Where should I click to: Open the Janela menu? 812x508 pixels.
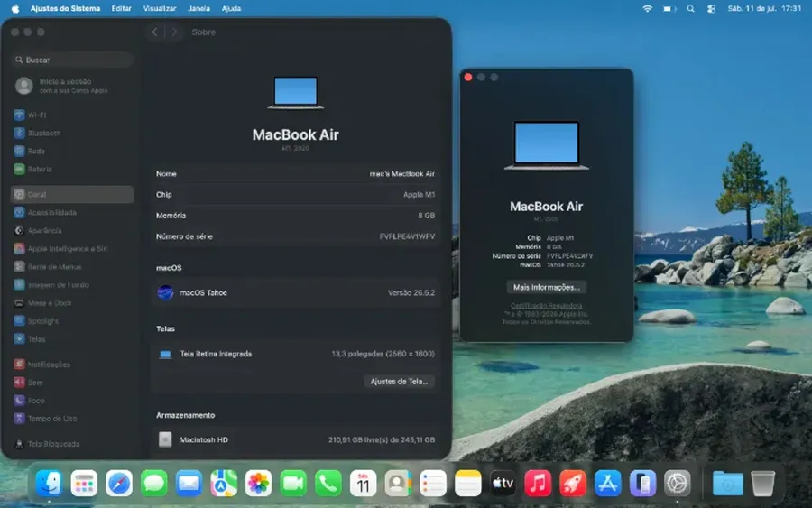198,8
